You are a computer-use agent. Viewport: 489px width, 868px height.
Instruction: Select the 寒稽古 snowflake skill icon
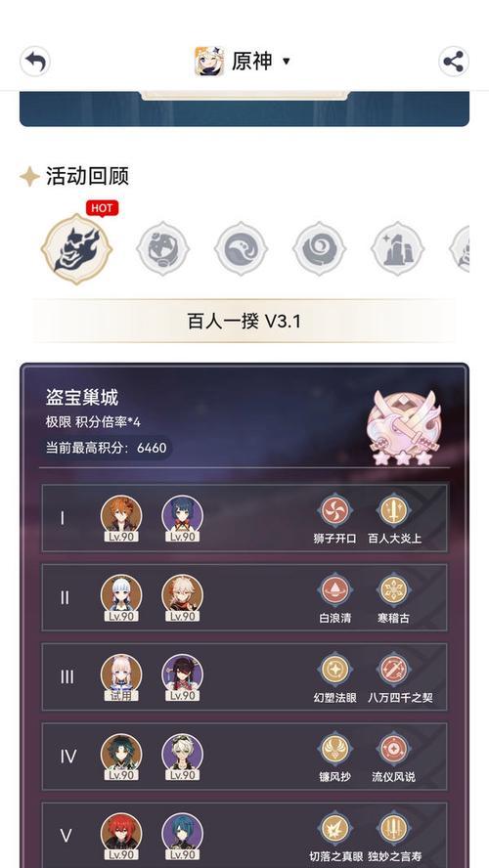click(394, 590)
